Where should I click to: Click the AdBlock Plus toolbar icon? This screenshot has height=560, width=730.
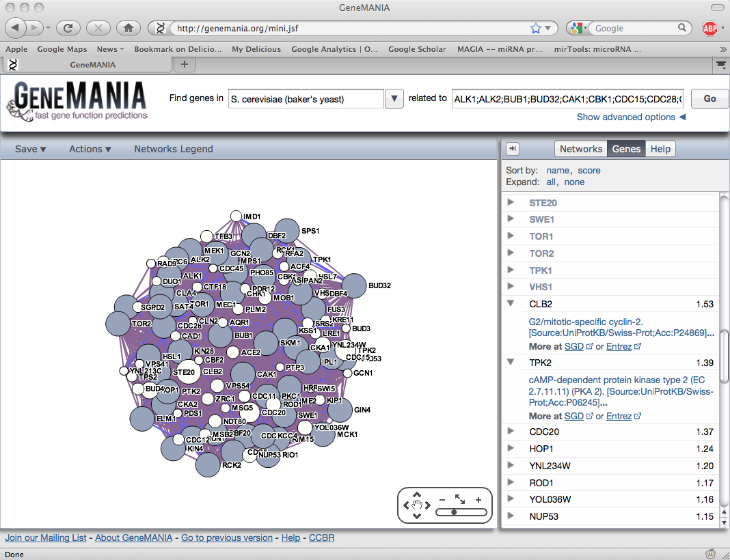coord(710,28)
